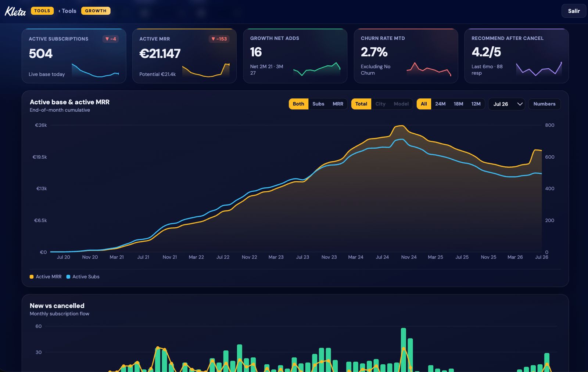Click "Live base today" caption
Image resolution: width=588 pixels, height=372 pixels.
47,74
